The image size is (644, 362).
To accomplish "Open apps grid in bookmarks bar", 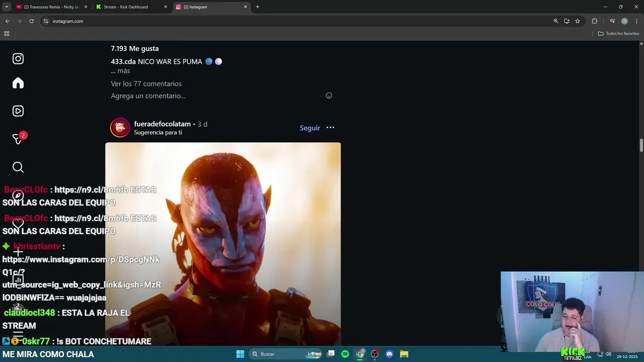I will click(x=7, y=34).
